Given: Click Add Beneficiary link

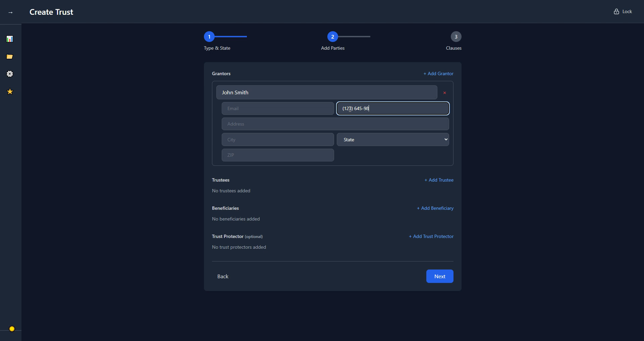Looking at the screenshot, I should click(x=435, y=208).
